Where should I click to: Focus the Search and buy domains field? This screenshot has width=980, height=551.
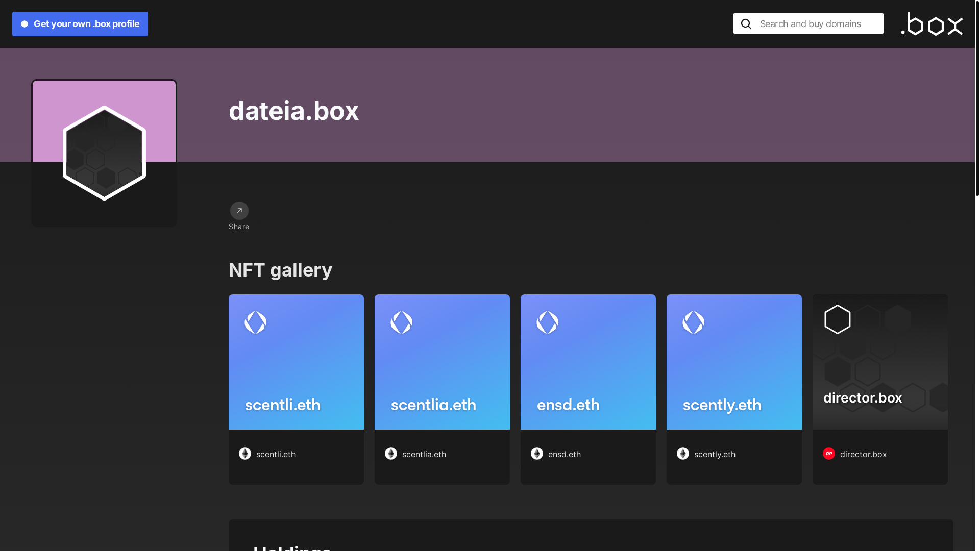[x=808, y=23]
